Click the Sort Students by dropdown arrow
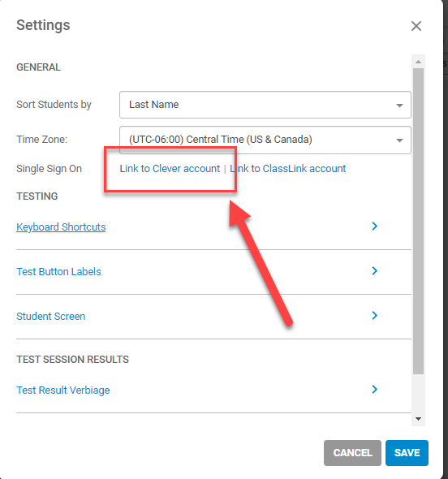The image size is (448, 479). click(x=399, y=106)
